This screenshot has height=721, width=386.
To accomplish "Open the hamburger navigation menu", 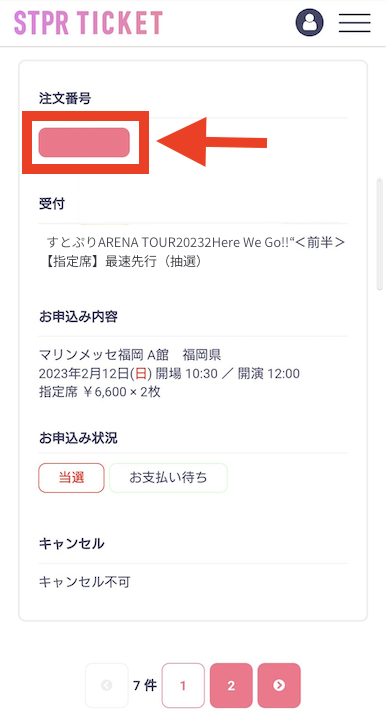I will (355, 23).
